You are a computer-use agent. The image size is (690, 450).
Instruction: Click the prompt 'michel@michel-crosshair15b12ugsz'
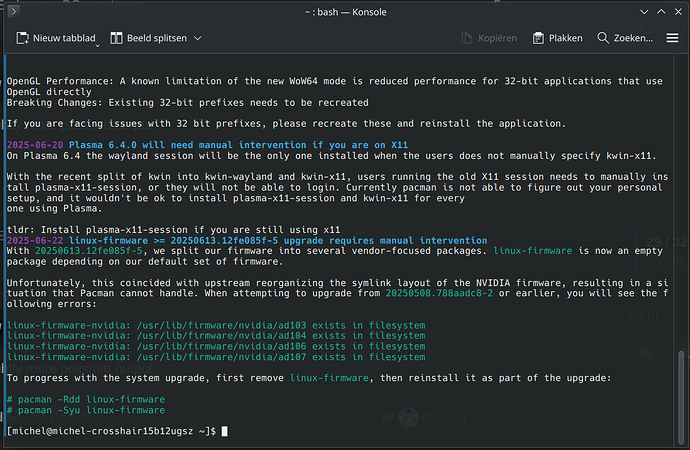[x=103, y=431]
